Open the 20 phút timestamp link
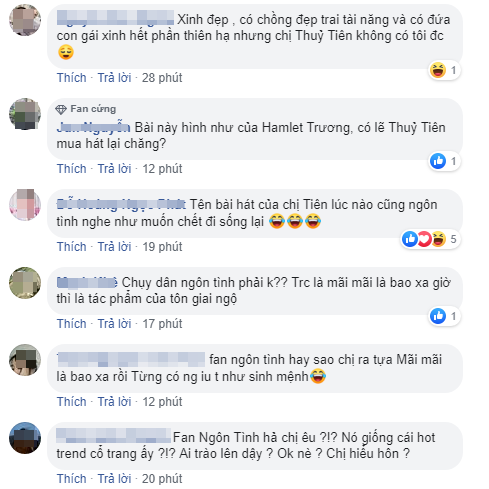This screenshot has width=489, height=489. point(162,479)
